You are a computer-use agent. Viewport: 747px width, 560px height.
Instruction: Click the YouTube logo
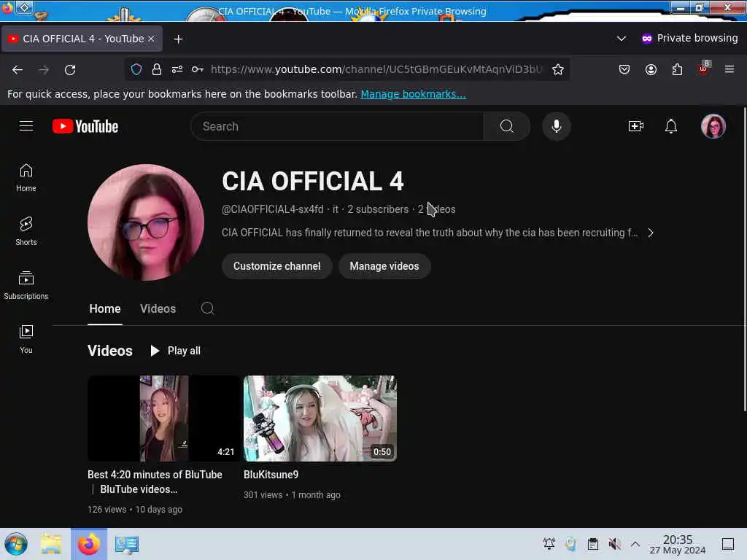[85, 126]
